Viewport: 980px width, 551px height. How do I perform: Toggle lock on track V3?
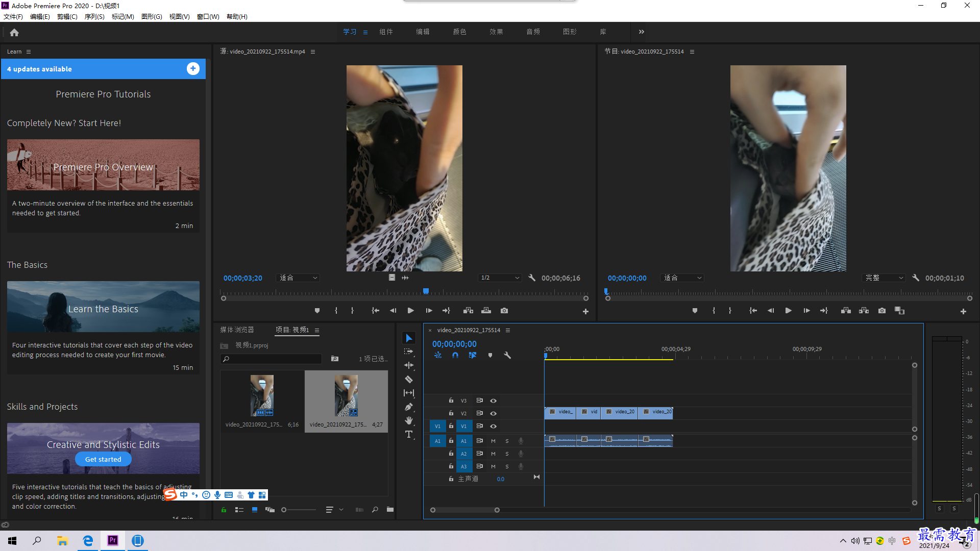pyautogui.click(x=451, y=400)
